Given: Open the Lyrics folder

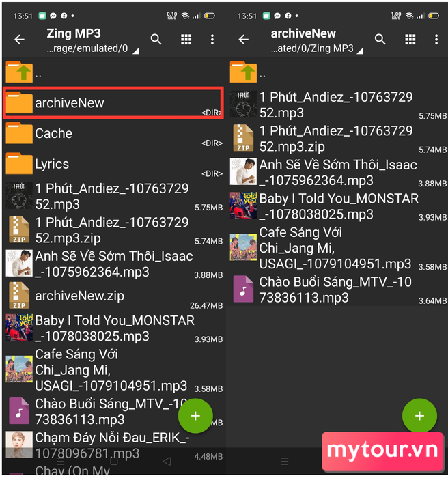Looking at the screenshot, I should click(x=113, y=164).
